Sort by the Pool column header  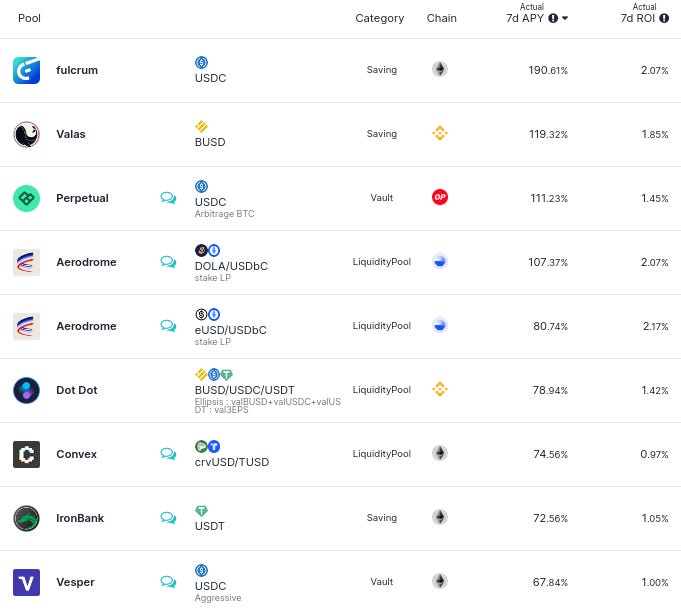point(29,18)
